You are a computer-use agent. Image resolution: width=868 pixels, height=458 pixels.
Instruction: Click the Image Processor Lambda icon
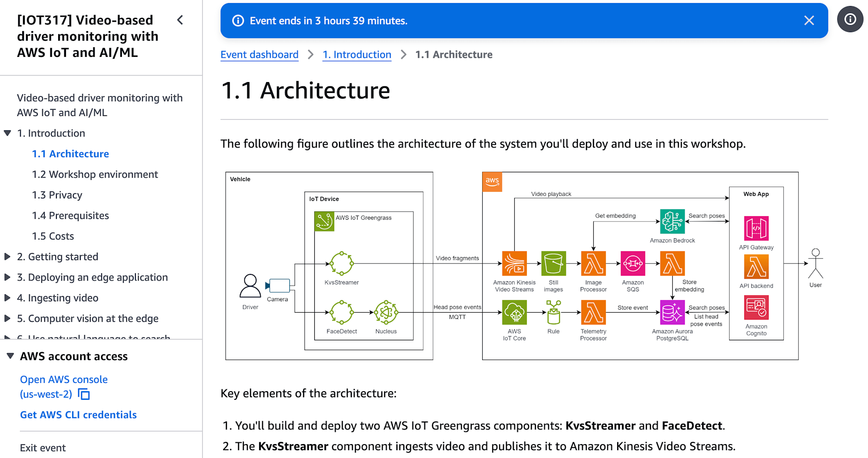(593, 264)
